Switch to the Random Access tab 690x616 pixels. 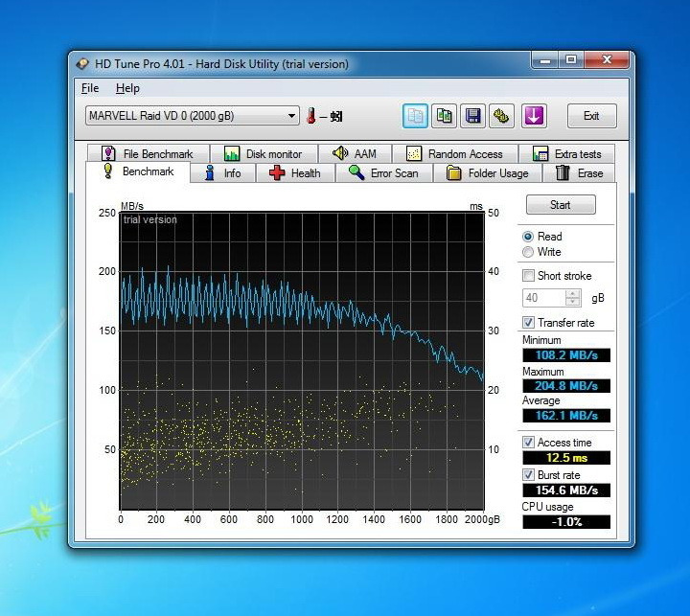pyautogui.click(x=455, y=153)
